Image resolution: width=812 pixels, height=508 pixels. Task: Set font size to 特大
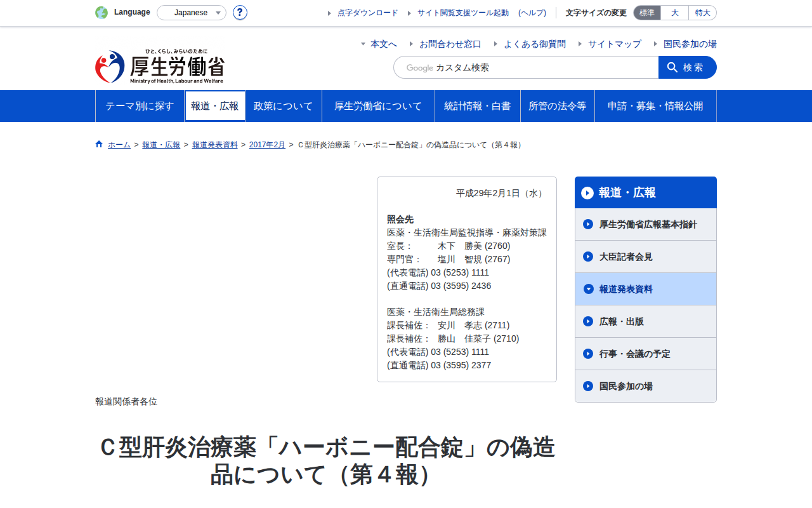point(703,13)
